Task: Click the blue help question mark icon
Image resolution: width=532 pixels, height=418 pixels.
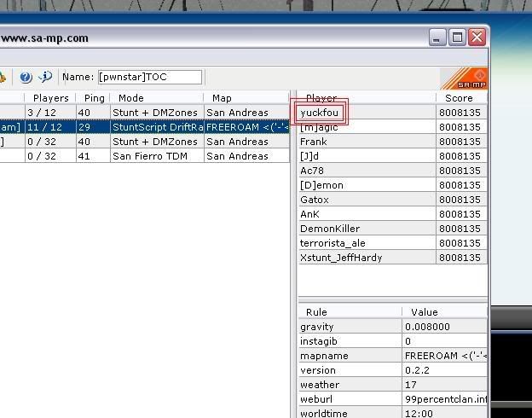Action: click(x=26, y=78)
